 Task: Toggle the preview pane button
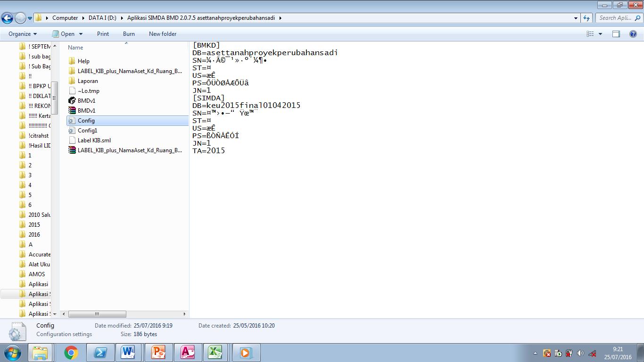(616, 34)
